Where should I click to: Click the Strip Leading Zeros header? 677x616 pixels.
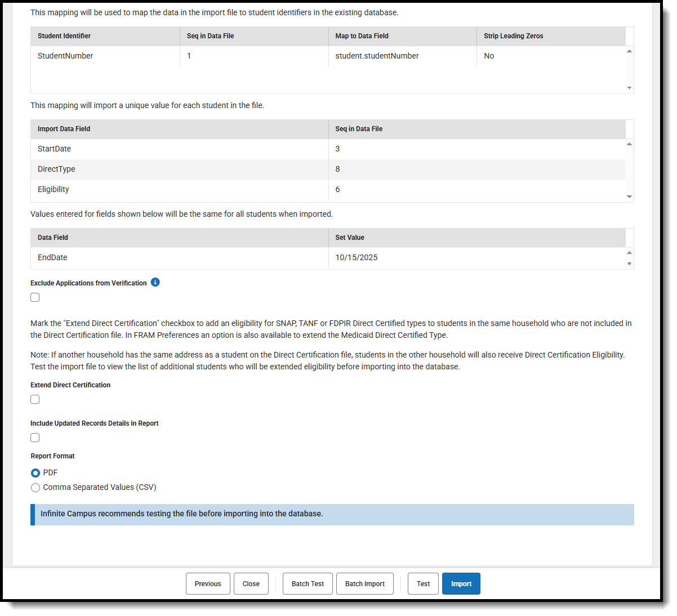[551, 36]
